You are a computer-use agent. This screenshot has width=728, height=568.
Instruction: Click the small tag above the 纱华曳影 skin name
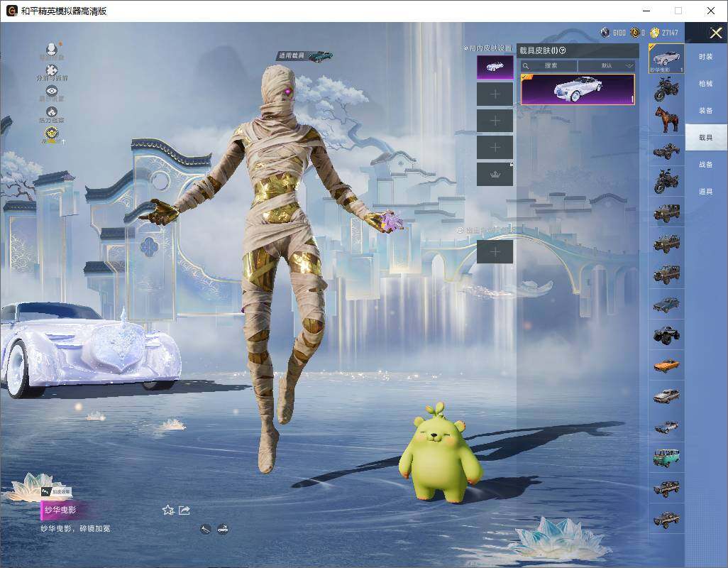point(56,491)
